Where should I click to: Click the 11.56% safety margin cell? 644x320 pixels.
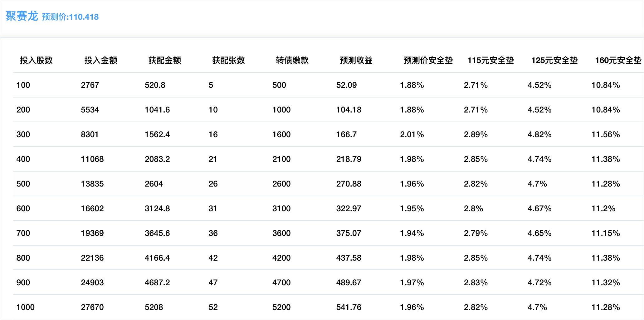tap(605, 134)
